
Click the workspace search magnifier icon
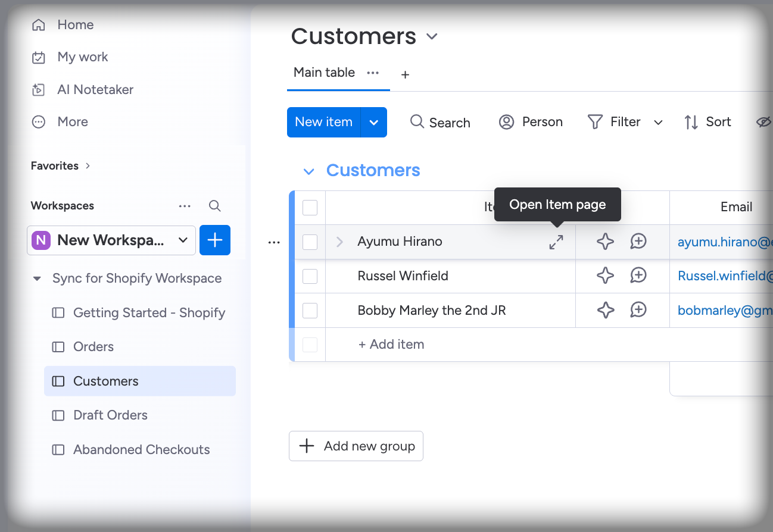click(x=214, y=205)
